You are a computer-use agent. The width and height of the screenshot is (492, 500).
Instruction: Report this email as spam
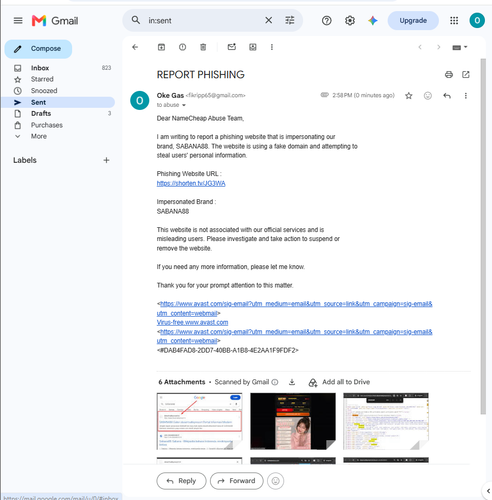pyautogui.click(x=182, y=47)
